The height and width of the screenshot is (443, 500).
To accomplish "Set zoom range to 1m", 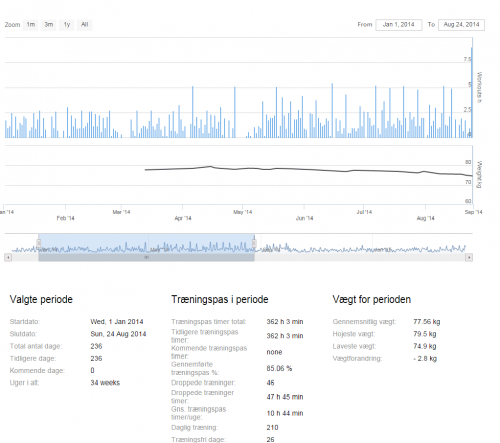I will 31,25.
